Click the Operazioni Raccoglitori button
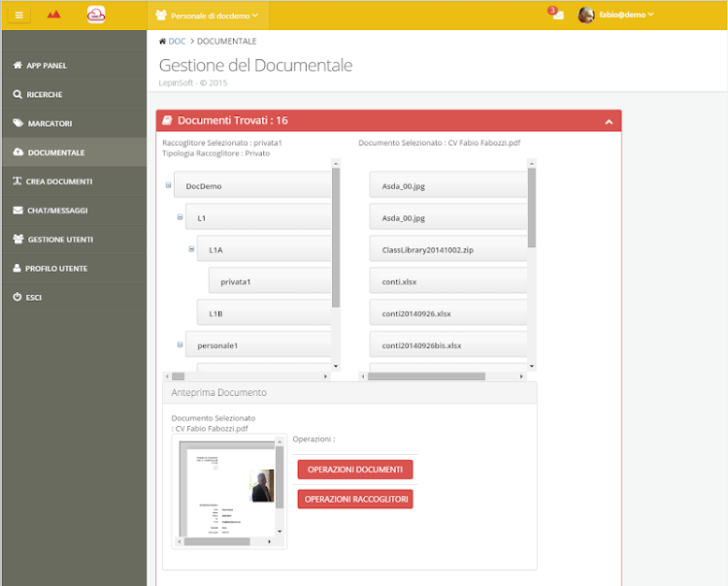 [x=355, y=499]
